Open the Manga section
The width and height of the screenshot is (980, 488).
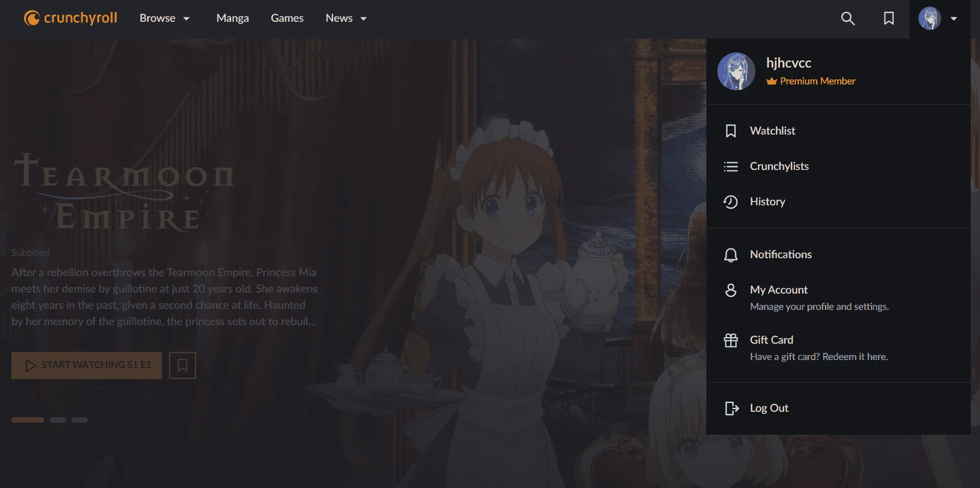[233, 18]
